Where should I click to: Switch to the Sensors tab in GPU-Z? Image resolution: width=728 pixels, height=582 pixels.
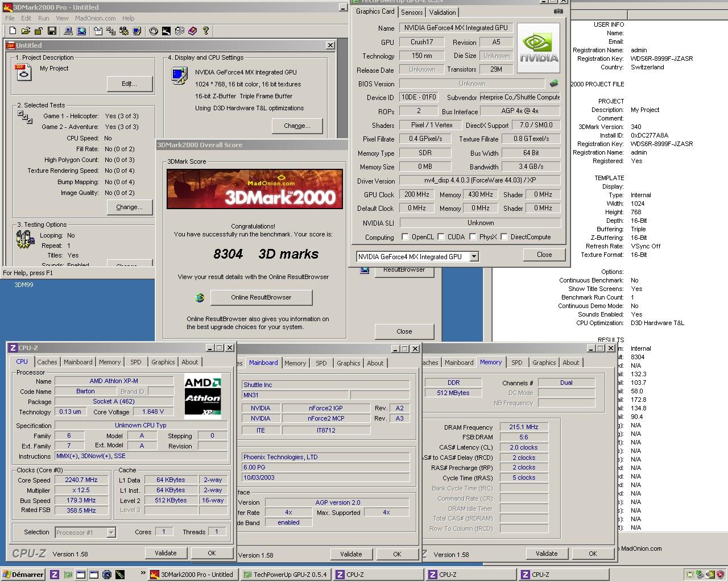412,13
